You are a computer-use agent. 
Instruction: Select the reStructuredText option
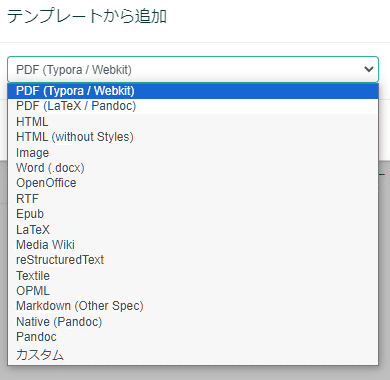click(x=193, y=260)
